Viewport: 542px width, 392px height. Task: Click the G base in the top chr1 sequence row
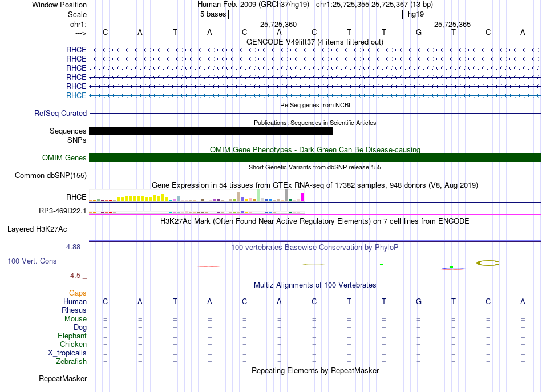(x=419, y=32)
